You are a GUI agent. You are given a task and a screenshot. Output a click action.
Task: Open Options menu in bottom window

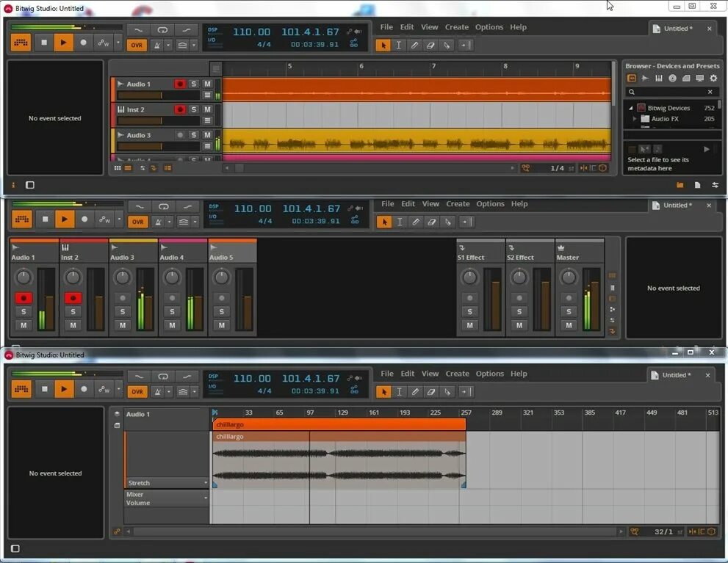[x=489, y=374]
